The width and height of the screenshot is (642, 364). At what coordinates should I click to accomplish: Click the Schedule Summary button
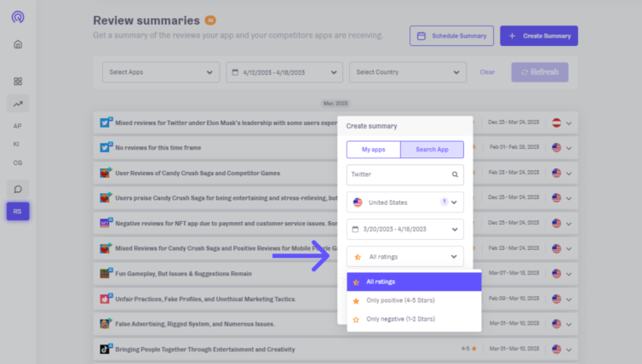451,36
